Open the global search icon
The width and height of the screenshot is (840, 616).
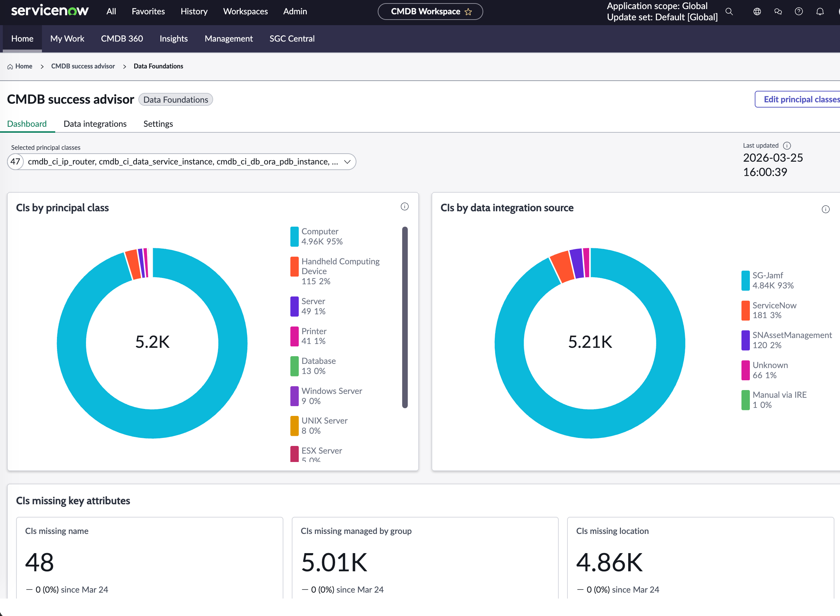click(729, 12)
